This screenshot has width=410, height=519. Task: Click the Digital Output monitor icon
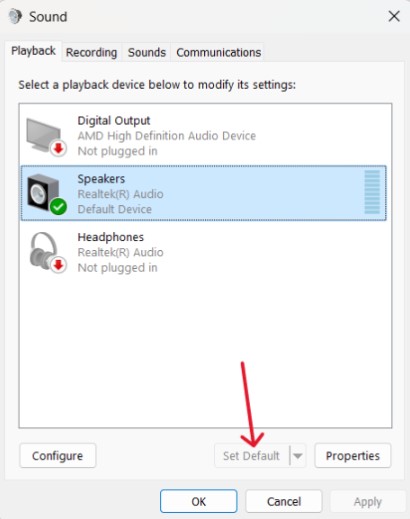point(45,136)
